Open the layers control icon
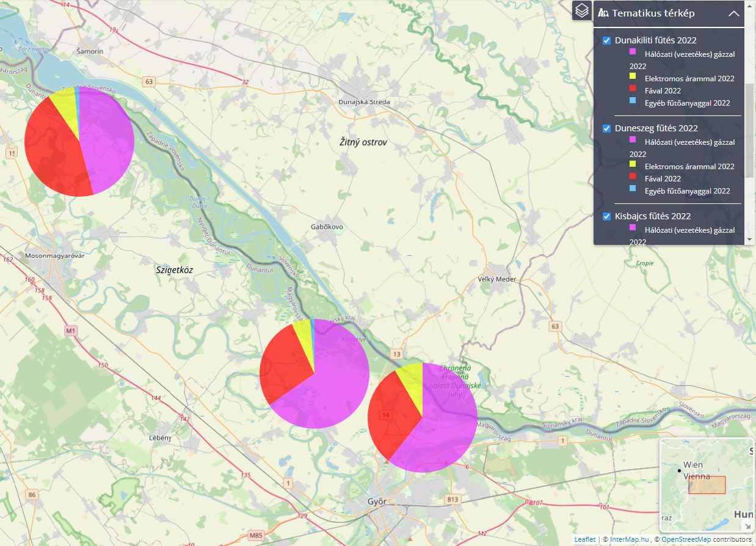 (582, 10)
